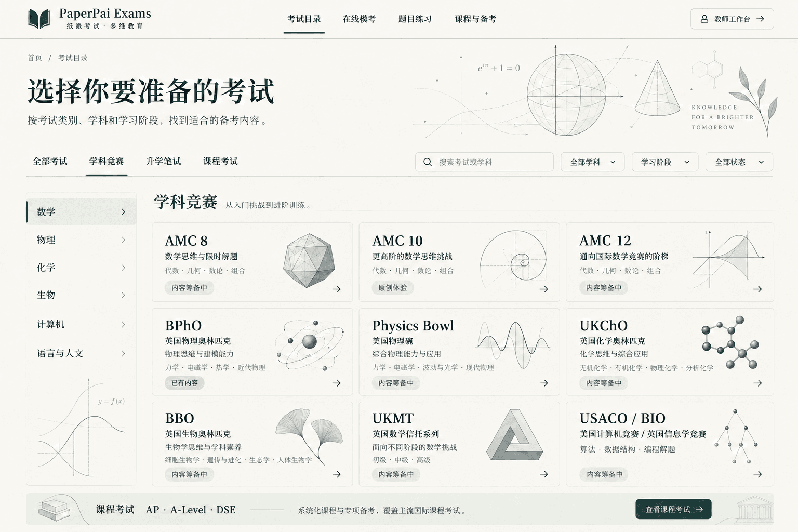The height and width of the screenshot is (532, 798).
Task: Expand the 物理 category chevron
Action: point(123,240)
